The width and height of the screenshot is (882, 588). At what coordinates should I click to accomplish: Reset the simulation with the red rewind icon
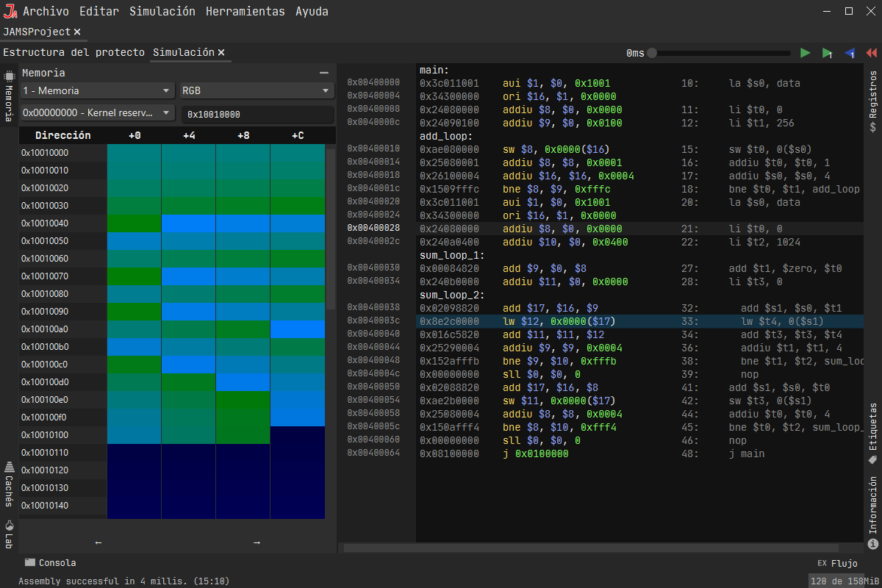(x=871, y=52)
